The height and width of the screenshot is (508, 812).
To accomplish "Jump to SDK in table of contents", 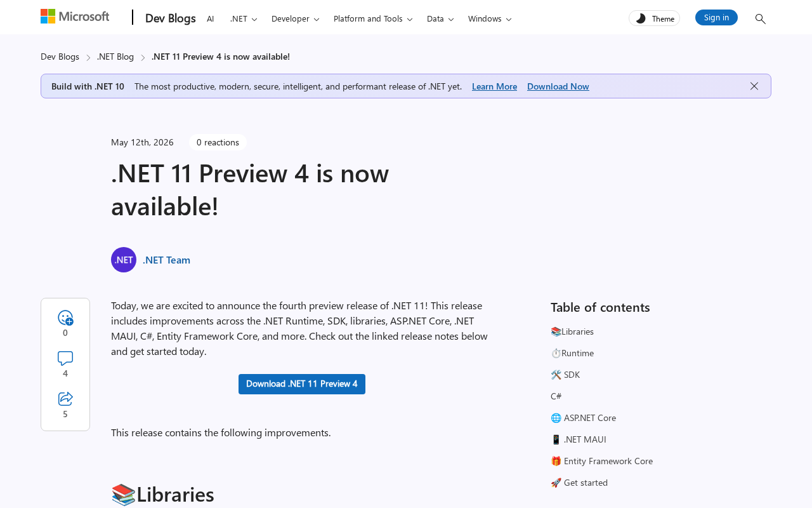I will pyautogui.click(x=565, y=375).
